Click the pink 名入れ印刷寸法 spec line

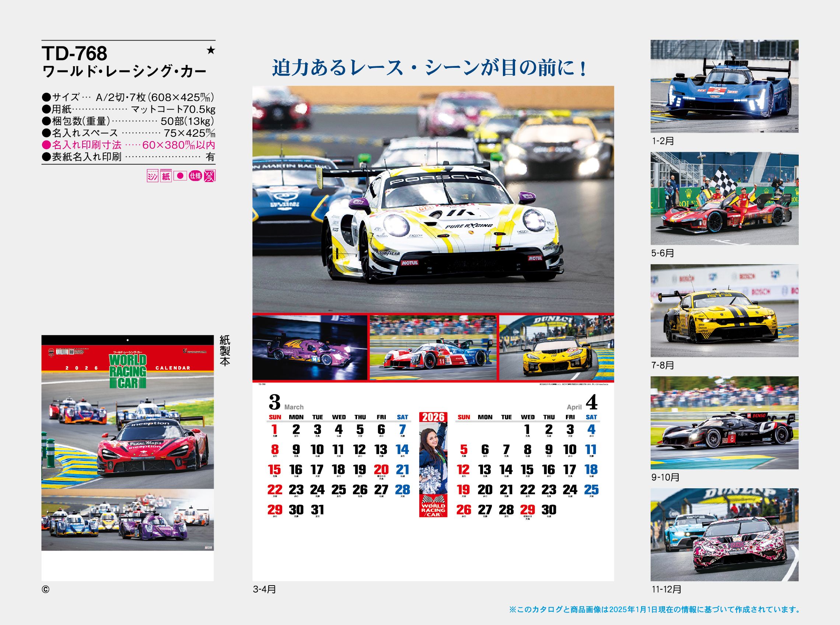[129, 145]
